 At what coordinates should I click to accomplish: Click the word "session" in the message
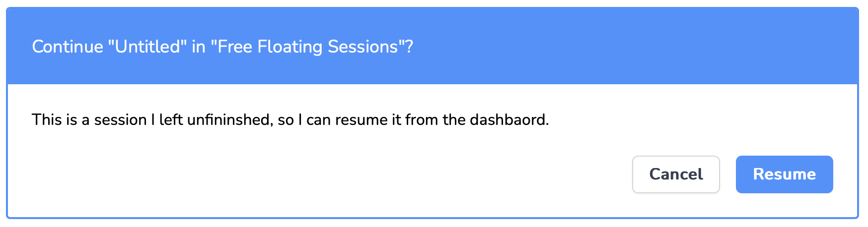pos(120,120)
